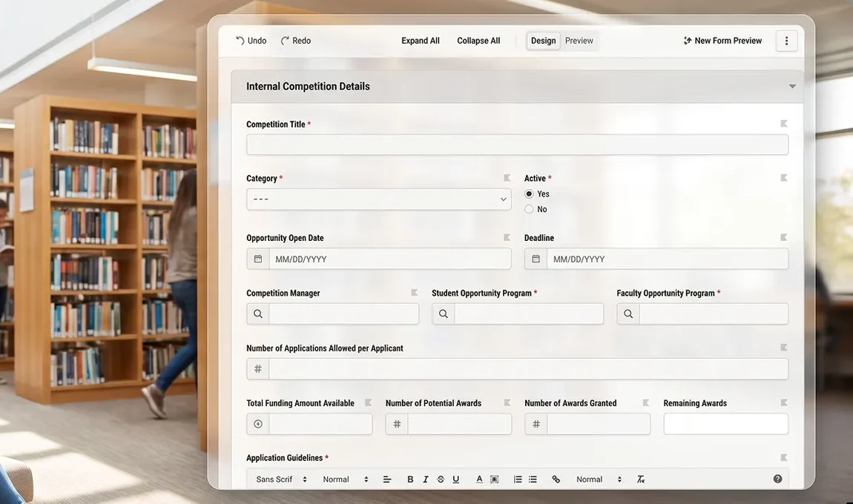Open the three-dot more options menu
Image resolution: width=853 pixels, height=504 pixels.
(x=786, y=41)
